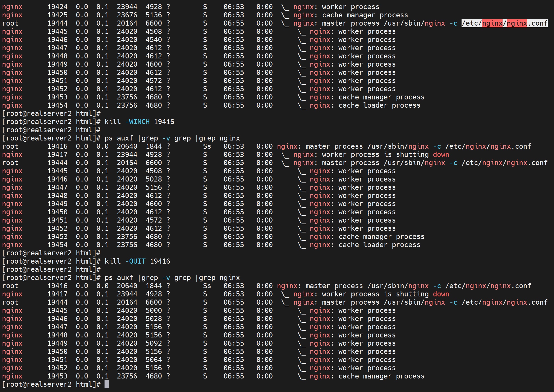Click the RSS value 5064 for PID 19451
The image size is (554, 392).
(x=154, y=360)
